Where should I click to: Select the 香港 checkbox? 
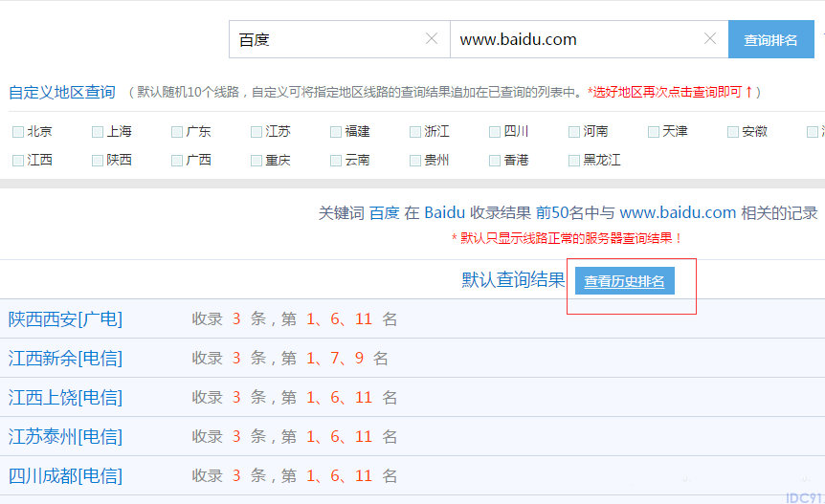tap(495, 161)
